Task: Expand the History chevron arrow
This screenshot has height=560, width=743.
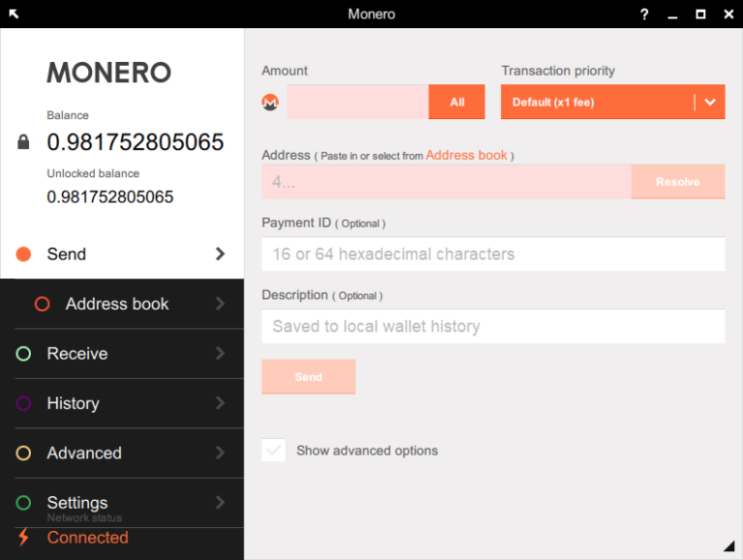Action: point(220,403)
